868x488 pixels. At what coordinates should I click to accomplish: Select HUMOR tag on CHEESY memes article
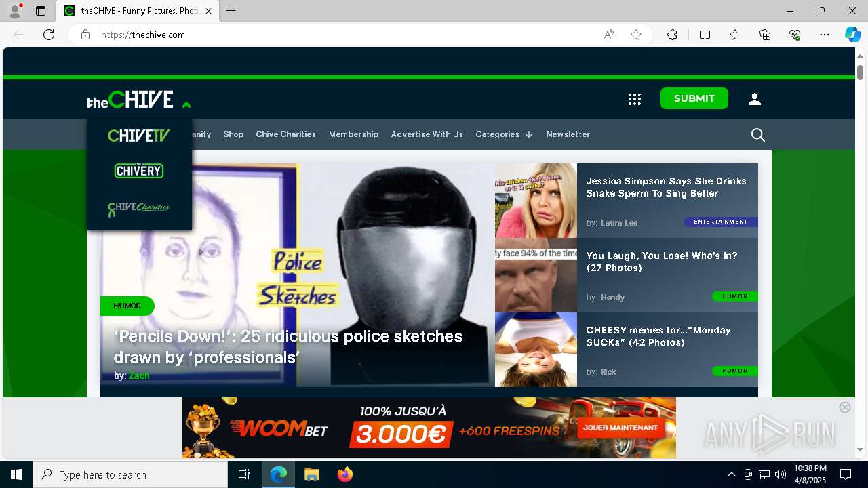[735, 371]
